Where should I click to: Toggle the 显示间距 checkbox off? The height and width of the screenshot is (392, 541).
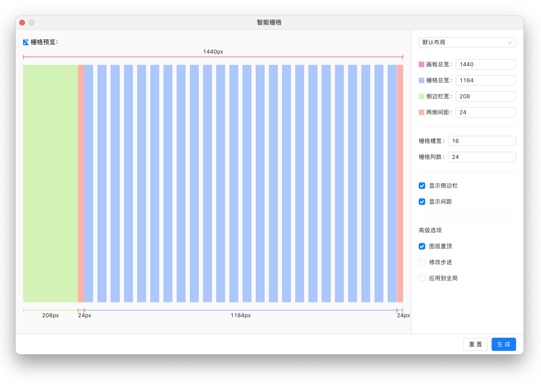(422, 202)
